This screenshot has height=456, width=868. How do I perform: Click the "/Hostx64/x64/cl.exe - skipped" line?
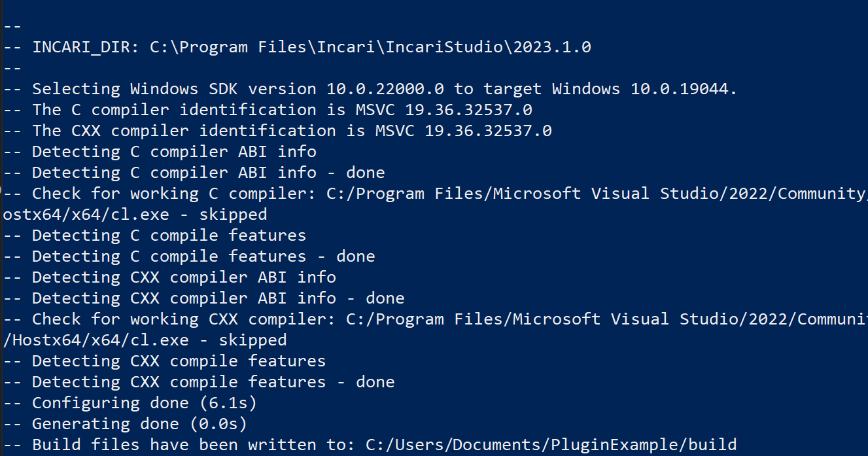tap(145, 340)
